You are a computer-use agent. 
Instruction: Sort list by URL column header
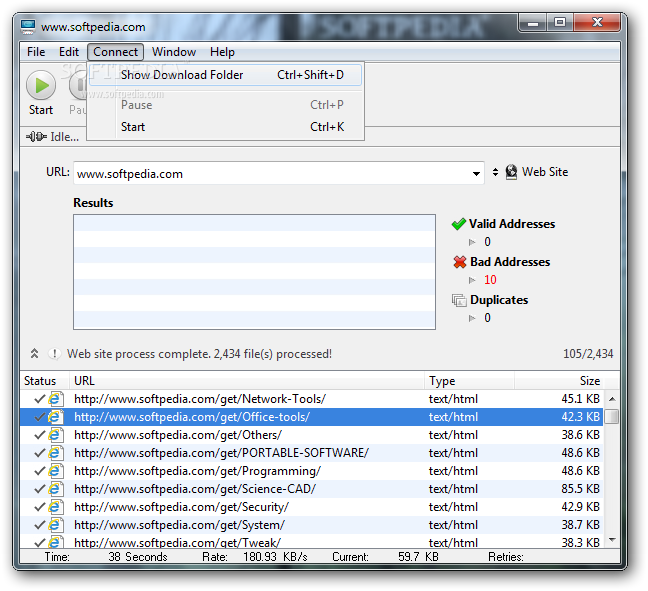247,381
